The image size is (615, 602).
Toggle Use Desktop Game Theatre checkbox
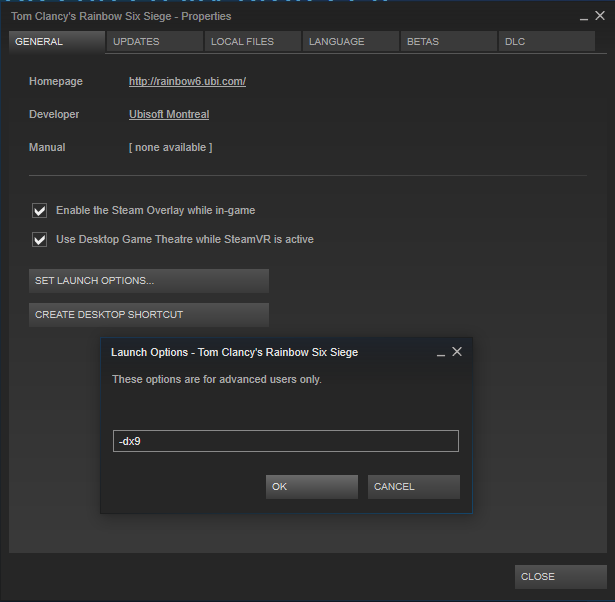40,240
